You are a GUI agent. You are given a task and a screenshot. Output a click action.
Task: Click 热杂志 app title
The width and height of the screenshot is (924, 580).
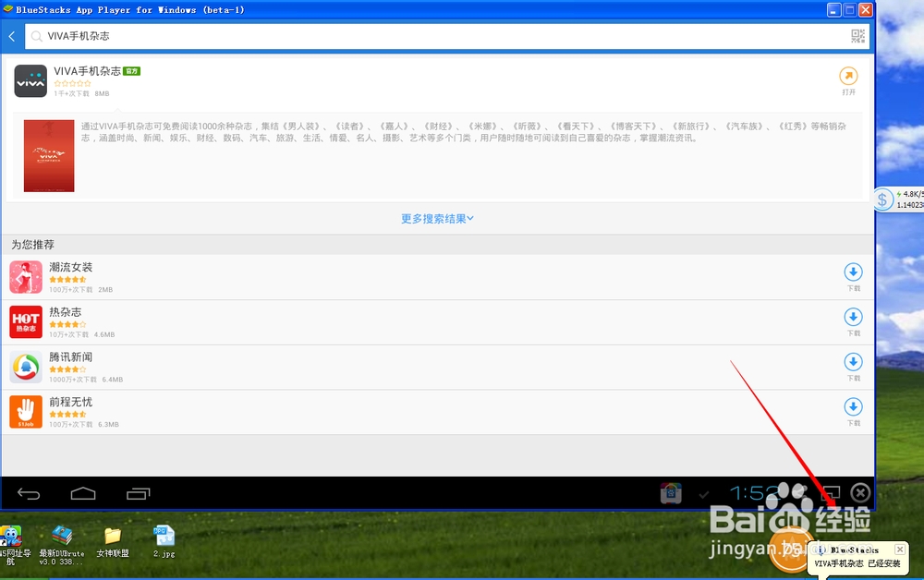[66, 312]
